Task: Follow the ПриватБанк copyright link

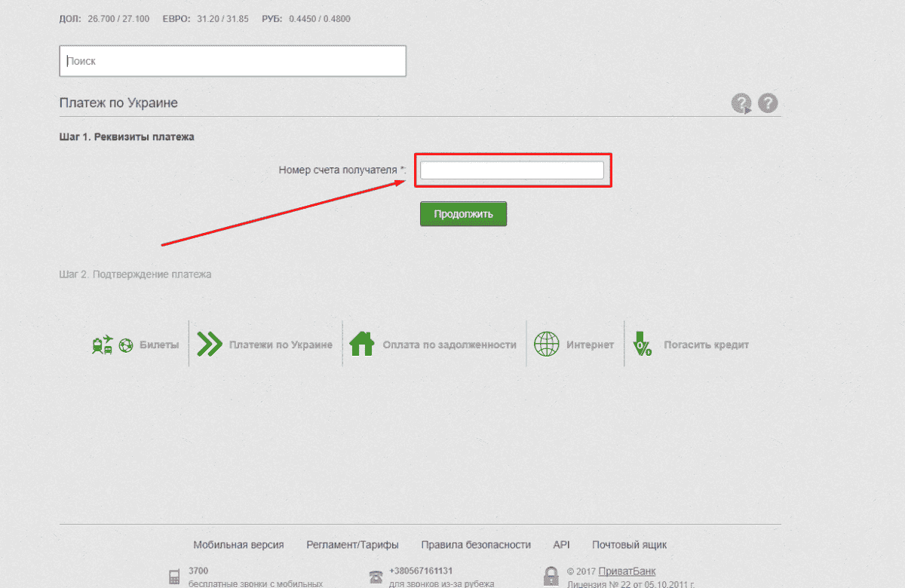Action: [x=627, y=571]
